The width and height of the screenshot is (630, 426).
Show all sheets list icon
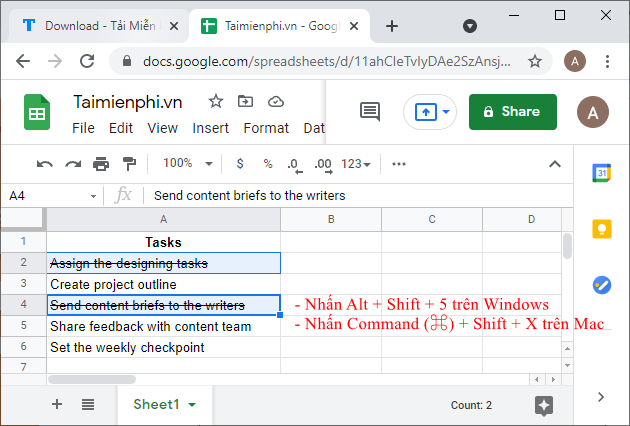coord(88,405)
